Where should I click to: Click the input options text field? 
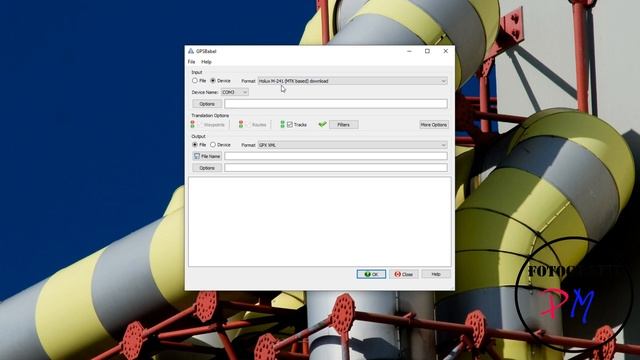tap(336, 104)
